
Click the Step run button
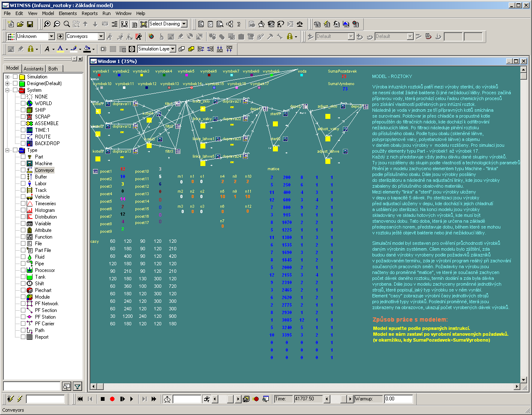[122, 399]
